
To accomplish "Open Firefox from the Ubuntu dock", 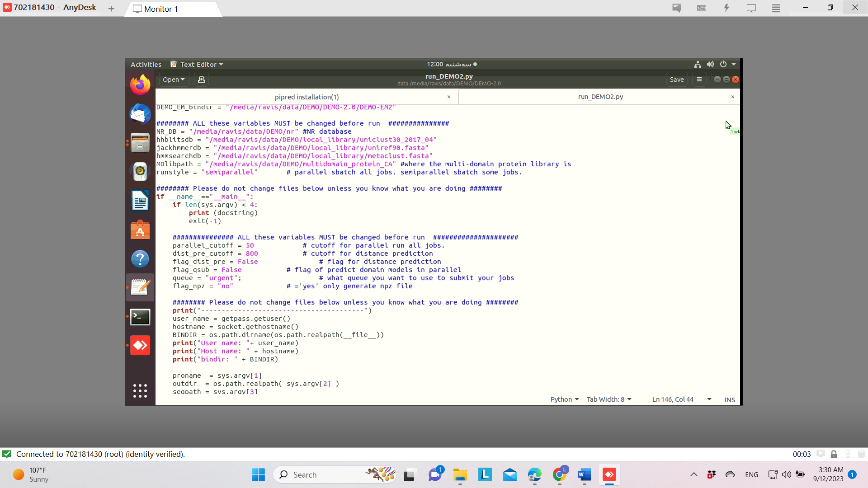I will [x=140, y=85].
